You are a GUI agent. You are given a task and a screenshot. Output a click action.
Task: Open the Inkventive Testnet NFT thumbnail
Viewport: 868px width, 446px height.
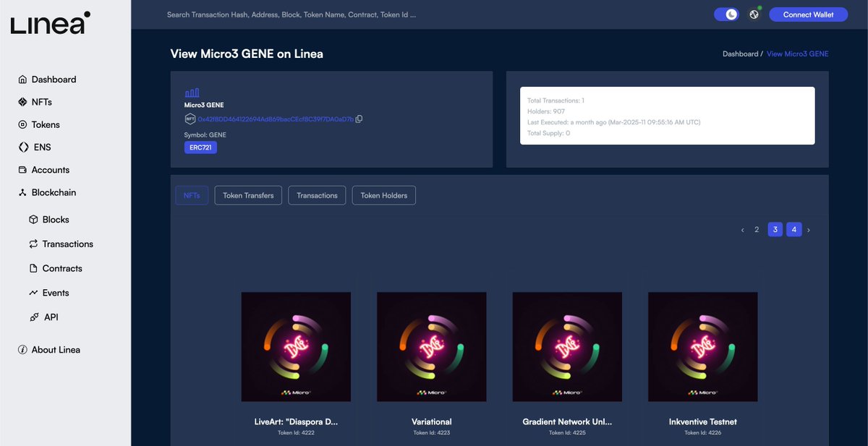(x=703, y=347)
